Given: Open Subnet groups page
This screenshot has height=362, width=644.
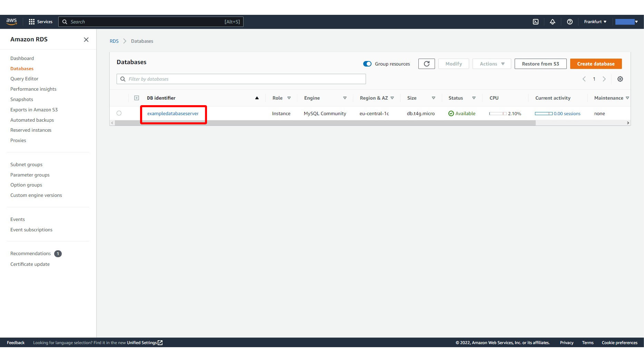Looking at the screenshot, I should 26,164.
